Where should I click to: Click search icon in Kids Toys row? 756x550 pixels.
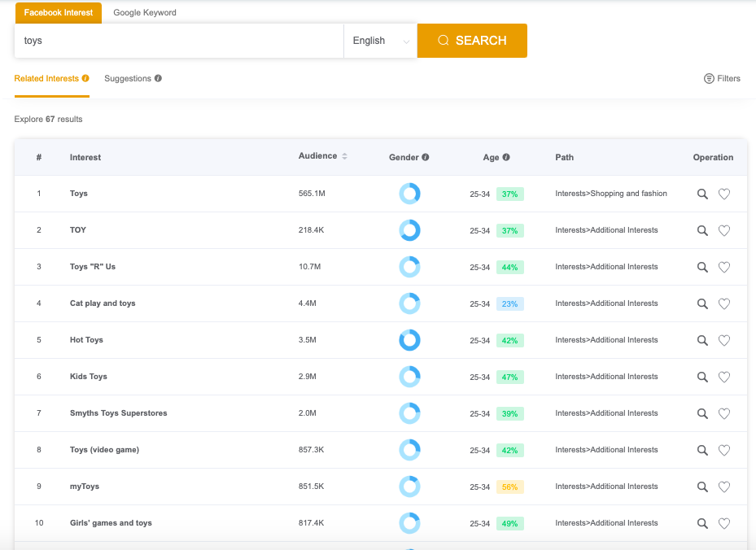[702, 377]
